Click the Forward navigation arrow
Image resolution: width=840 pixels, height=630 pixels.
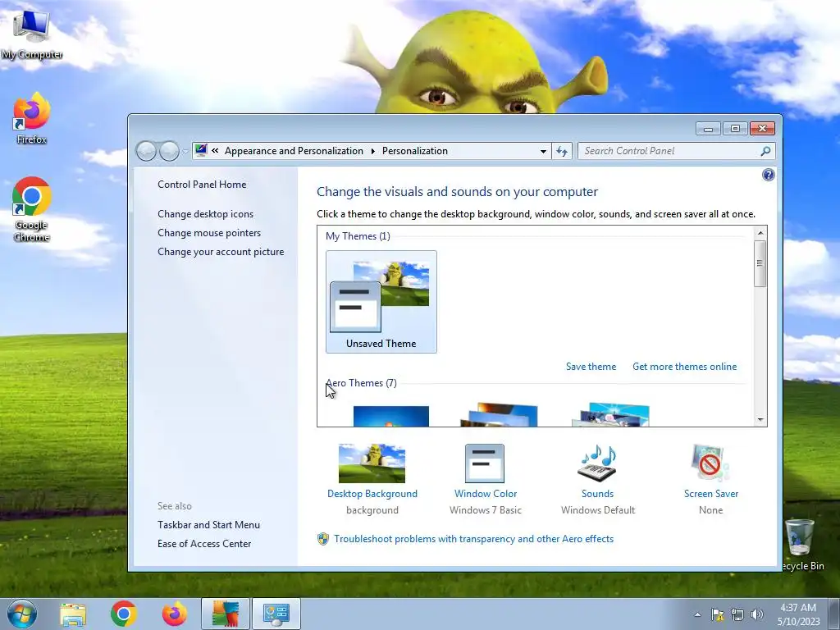click(x=169, y=151)
